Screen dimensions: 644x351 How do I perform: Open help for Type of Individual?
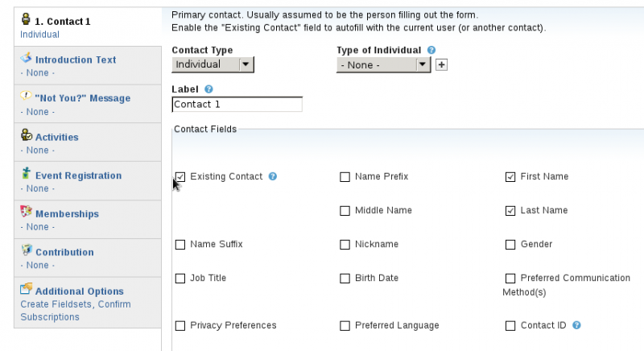pos(431,50)
